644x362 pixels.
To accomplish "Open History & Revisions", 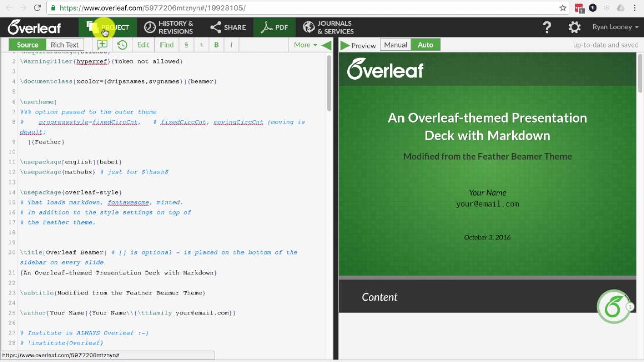I will point(169,27).
